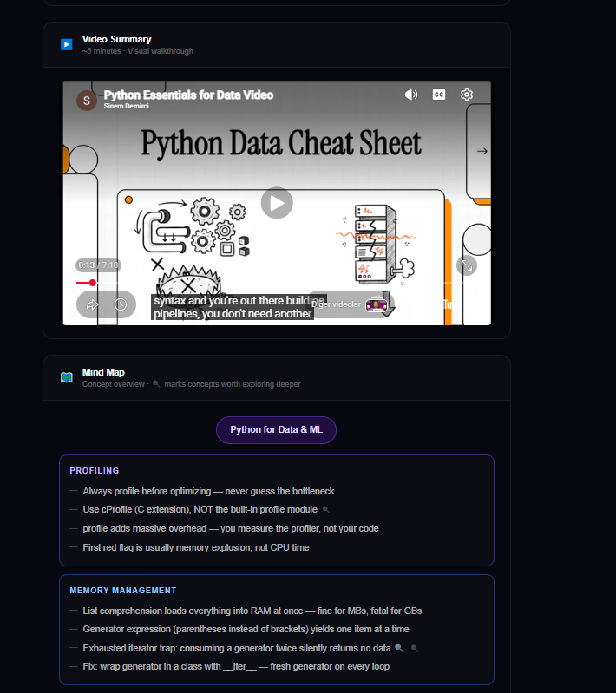Image resolution: width=616 pixels, height=693 pixels.
Task: Toggle closed captions with the CC icon
Action: tap(439, 95)
